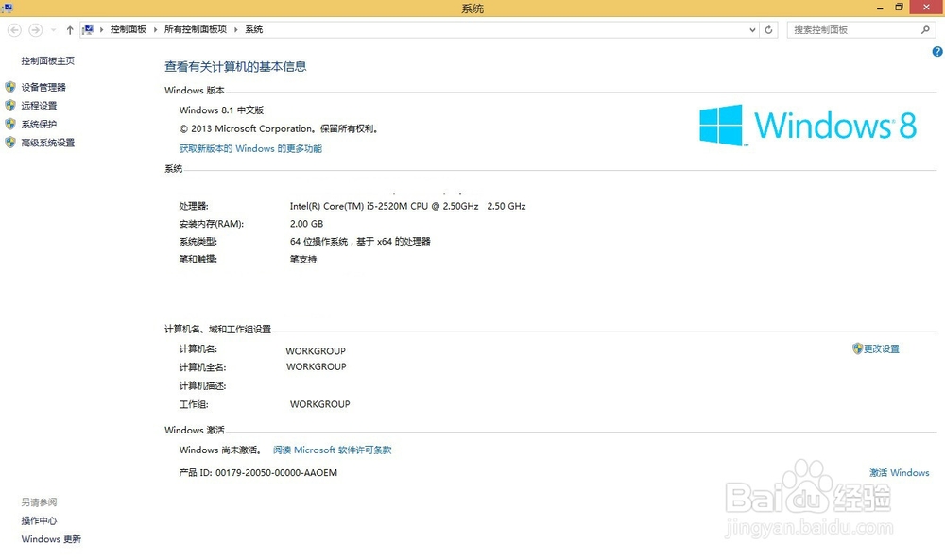Select Windows 尚未激活 status text

click(219, 450)
